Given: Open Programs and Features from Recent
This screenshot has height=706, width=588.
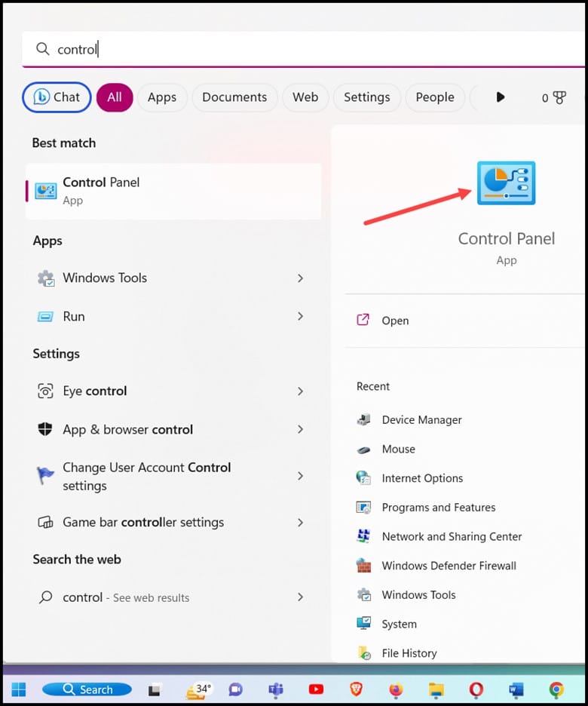Looking at the screenshot, I should point(439,508).
